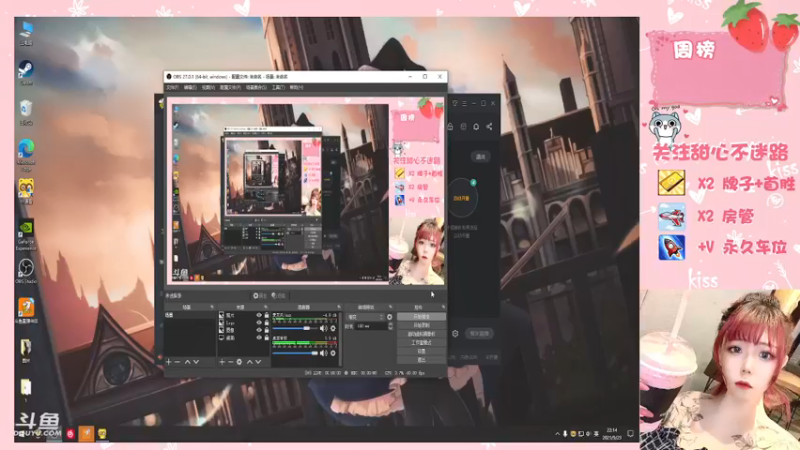Move selected source up in Sources panel

[249, 362]
